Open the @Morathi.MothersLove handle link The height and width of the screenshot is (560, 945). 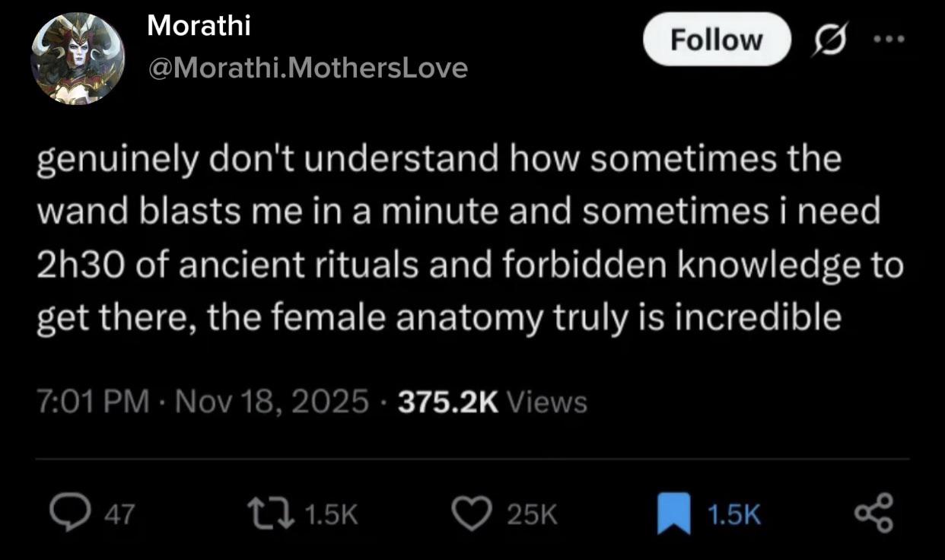pyautogui.click(x=307, y=68)
